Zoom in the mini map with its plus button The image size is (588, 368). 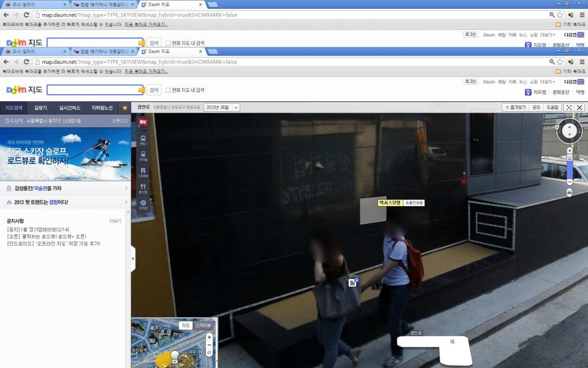[x=209, y=337]
